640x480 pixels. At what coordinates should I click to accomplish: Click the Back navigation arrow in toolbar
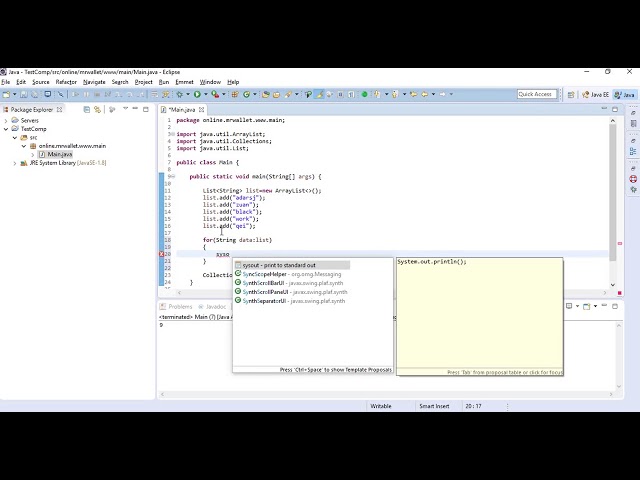pos(424,95)
